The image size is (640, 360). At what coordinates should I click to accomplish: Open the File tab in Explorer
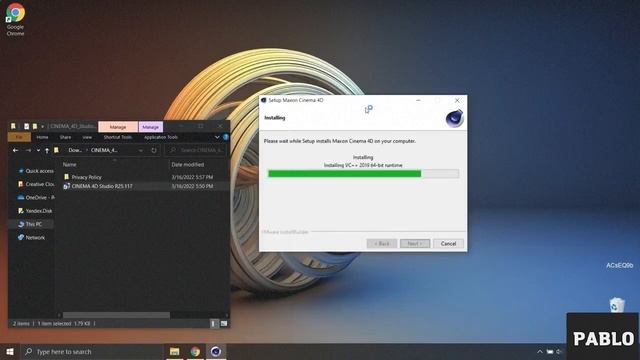[19, 137]
